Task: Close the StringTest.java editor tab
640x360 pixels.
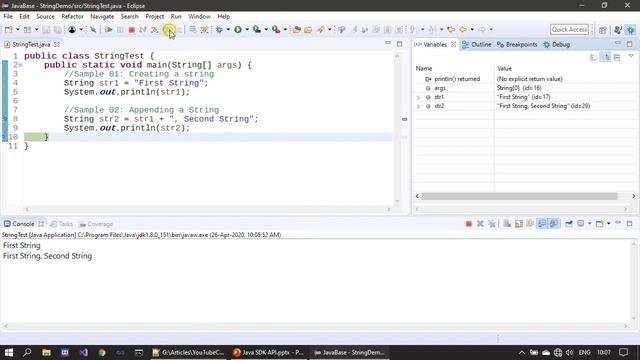Action: pyautogui.click(x=57, y=44)
